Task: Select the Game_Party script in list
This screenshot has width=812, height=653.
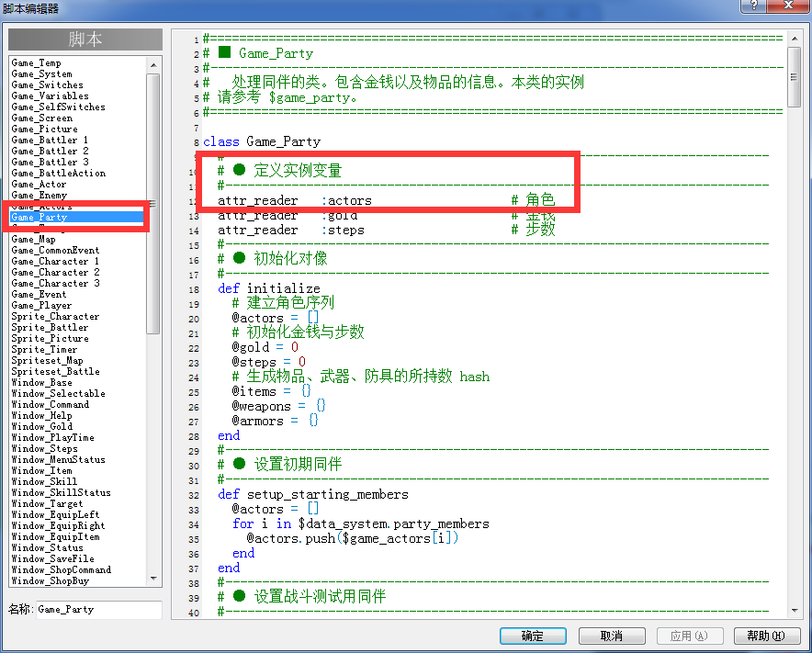Action: [x=76, y=218]
